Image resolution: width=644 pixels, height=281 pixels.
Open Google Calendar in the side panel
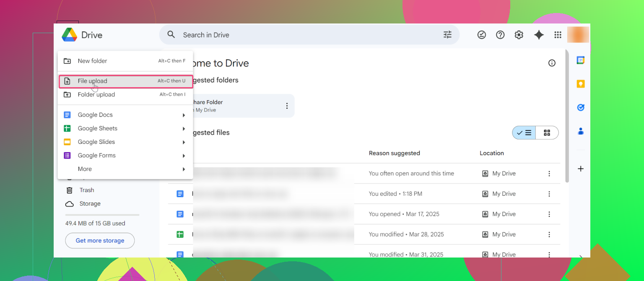[x=581, y=60]
